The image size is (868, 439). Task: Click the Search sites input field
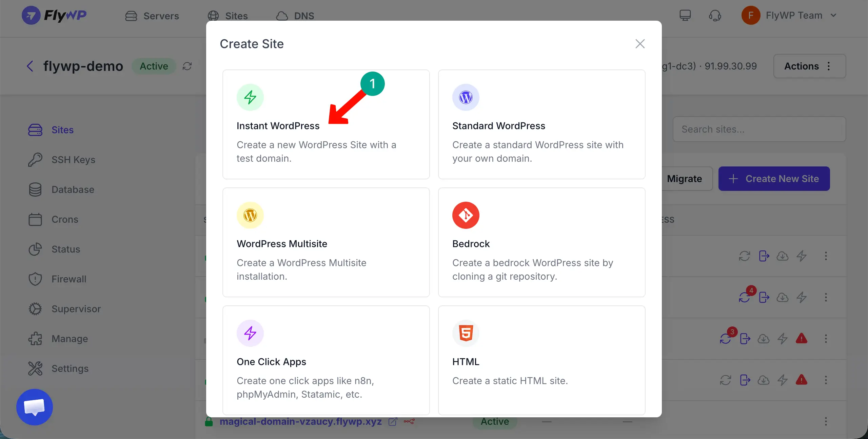pyautogui.click(x=759, y=129)
